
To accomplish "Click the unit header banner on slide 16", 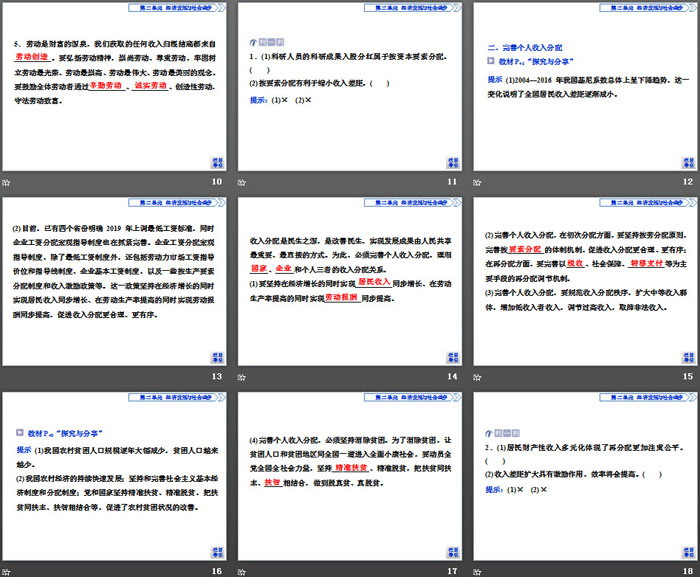I will (177, 397).
